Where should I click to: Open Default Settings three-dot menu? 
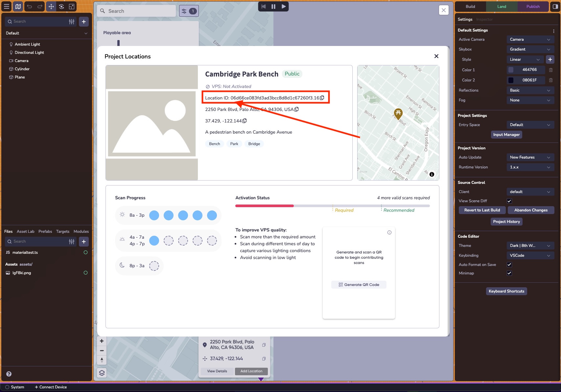[554, 31]
